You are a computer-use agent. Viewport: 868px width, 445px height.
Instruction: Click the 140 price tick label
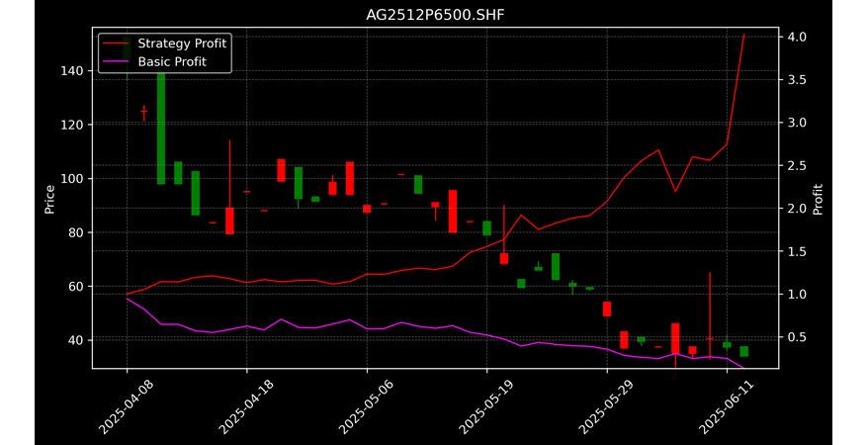point(72,71)
